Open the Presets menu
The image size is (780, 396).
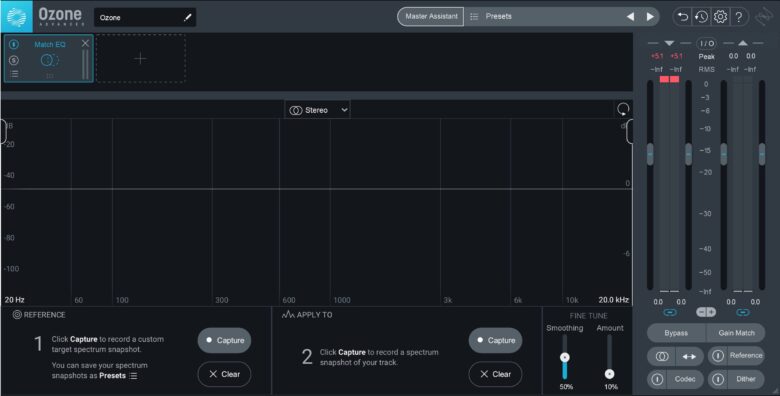click(x=498, y=16)
